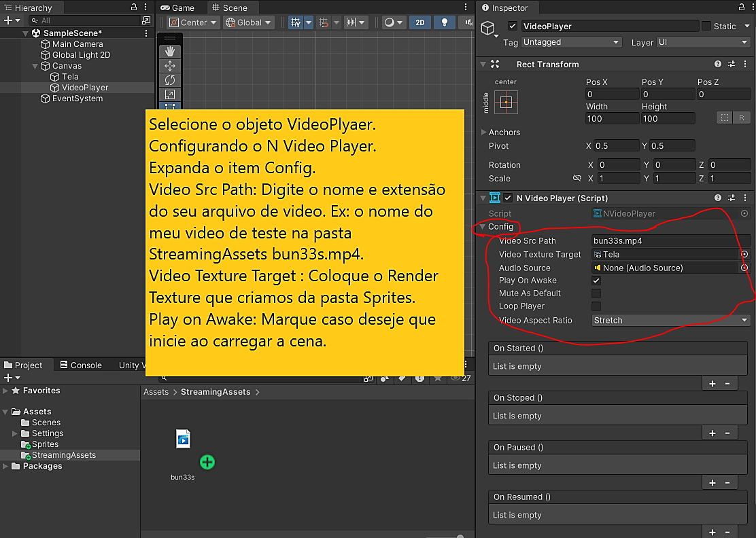
Task: Open Video Texture Target object picker
Action: [x=744, y=254]
